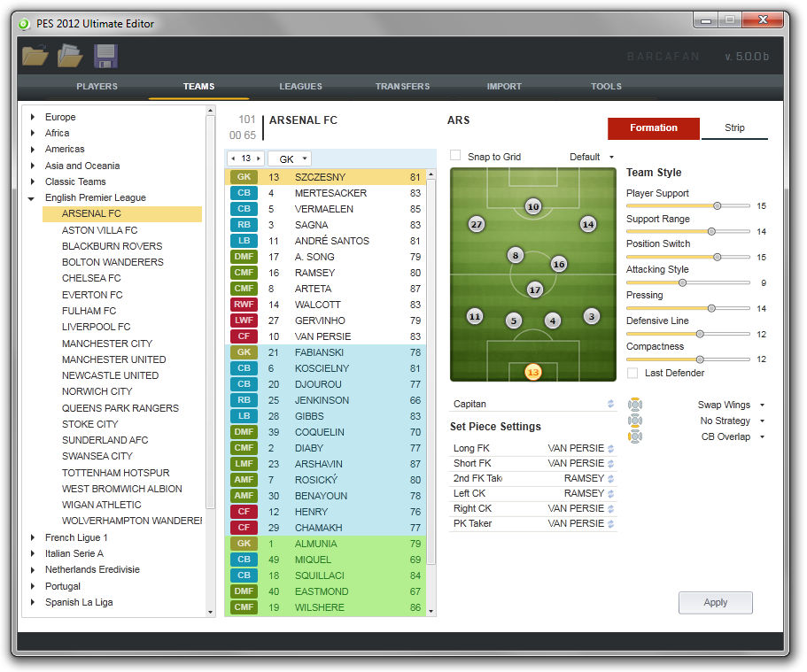807x672 pixels.
Task: Select player marker 4 on pitch
Action: (552, 321)
